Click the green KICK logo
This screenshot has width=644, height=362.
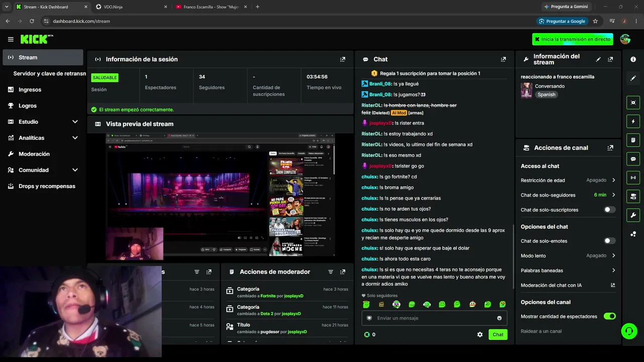tap(36, 39)
